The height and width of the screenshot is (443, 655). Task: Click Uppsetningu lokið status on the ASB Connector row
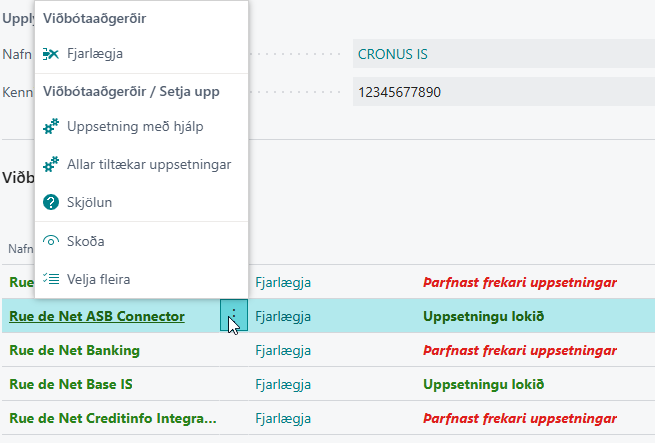tap(483, 316)
